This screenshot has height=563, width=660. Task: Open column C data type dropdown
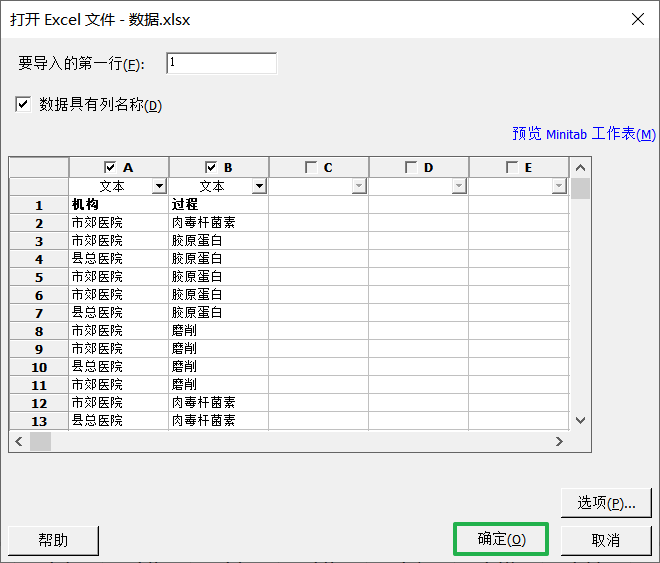[359, 186]
